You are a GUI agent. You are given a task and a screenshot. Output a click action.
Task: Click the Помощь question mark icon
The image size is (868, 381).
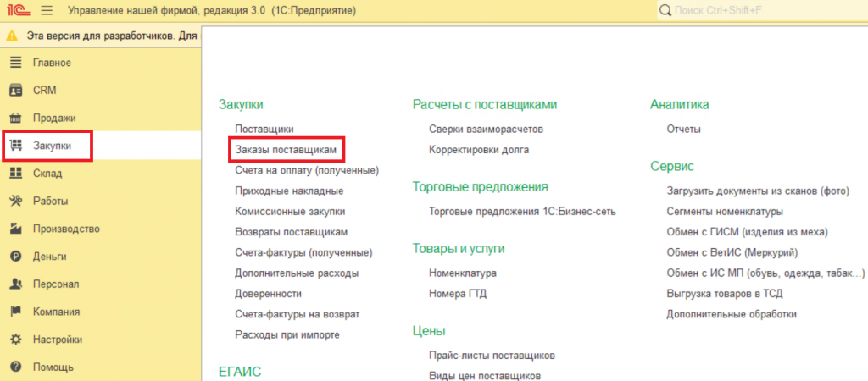click(x=16, y=367)
